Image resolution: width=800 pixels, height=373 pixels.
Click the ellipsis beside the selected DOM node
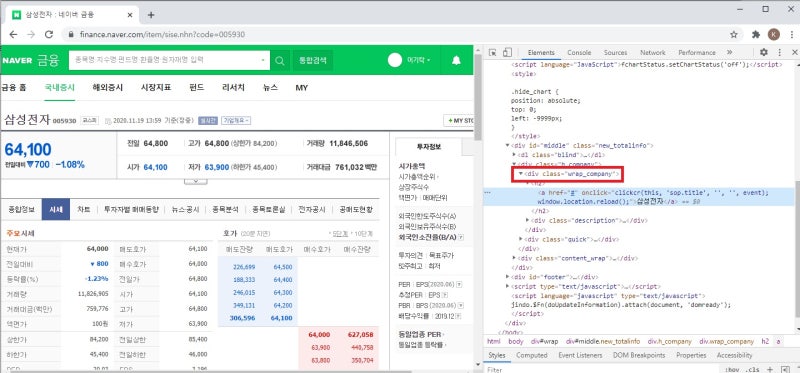487,193
